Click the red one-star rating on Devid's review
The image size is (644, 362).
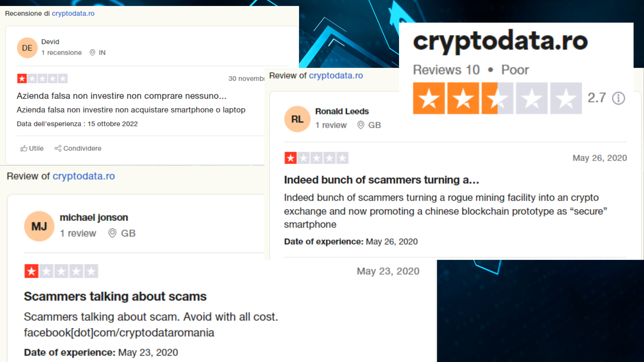22,78
